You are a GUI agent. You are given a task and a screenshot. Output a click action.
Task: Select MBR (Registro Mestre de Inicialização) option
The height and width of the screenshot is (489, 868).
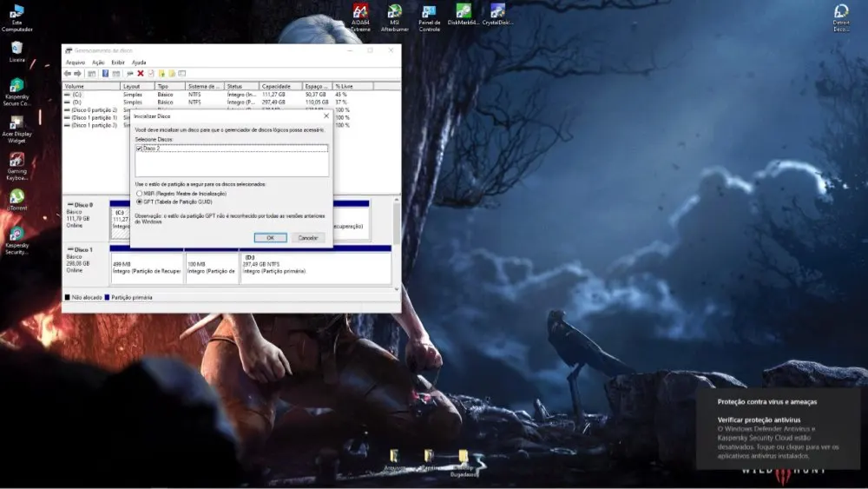point(140,194)
